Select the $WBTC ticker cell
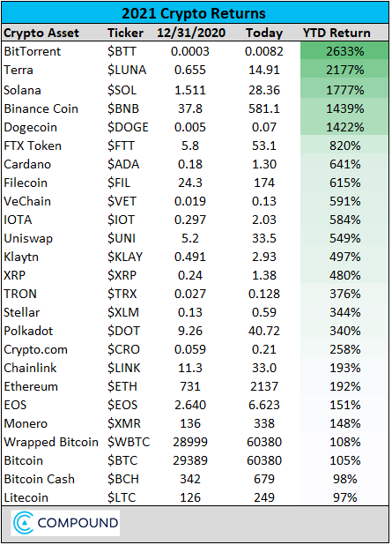The image size is (392, 545). 129,442
